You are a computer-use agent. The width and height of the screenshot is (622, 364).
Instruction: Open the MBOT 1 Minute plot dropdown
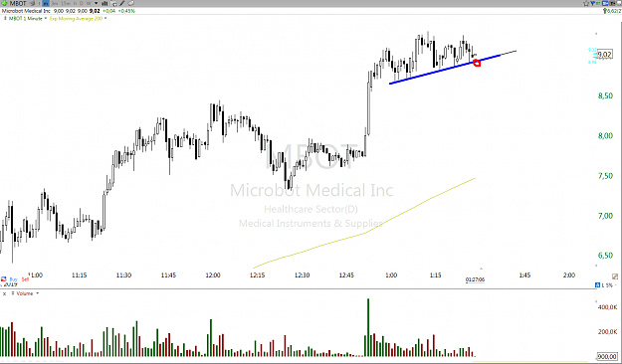(x=45, y=18)
